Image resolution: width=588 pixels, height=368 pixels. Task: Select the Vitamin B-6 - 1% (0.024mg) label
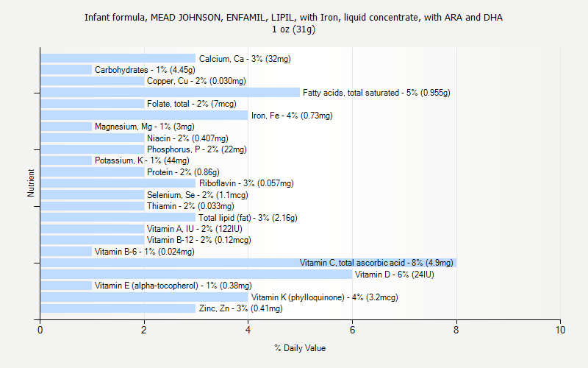[x=144, y=252]
